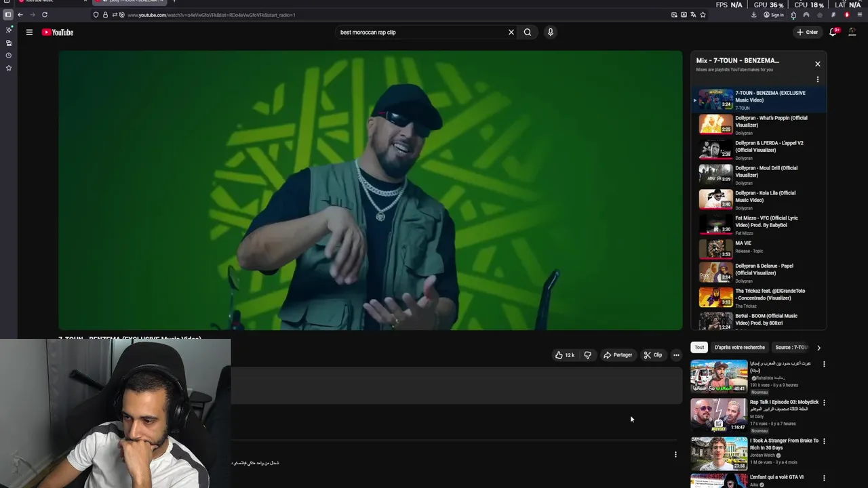
Task: Select the Source : 7-TOUN chip
Action: click(791, 347)
